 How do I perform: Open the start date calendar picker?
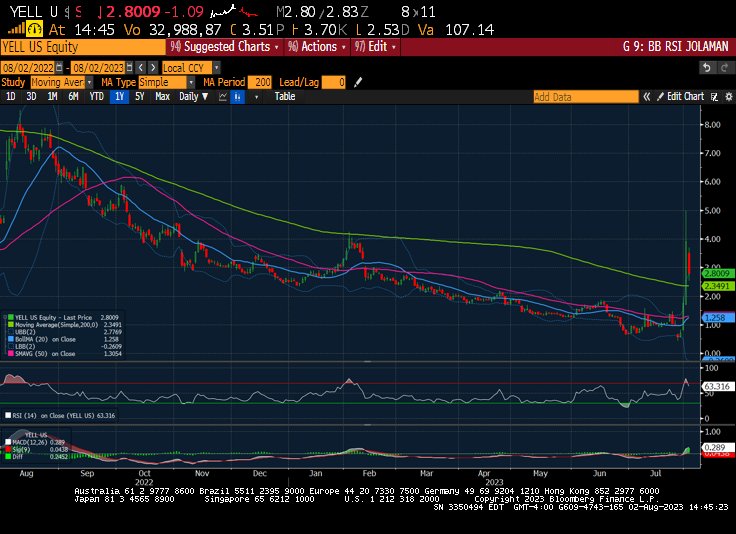[59, 68]
